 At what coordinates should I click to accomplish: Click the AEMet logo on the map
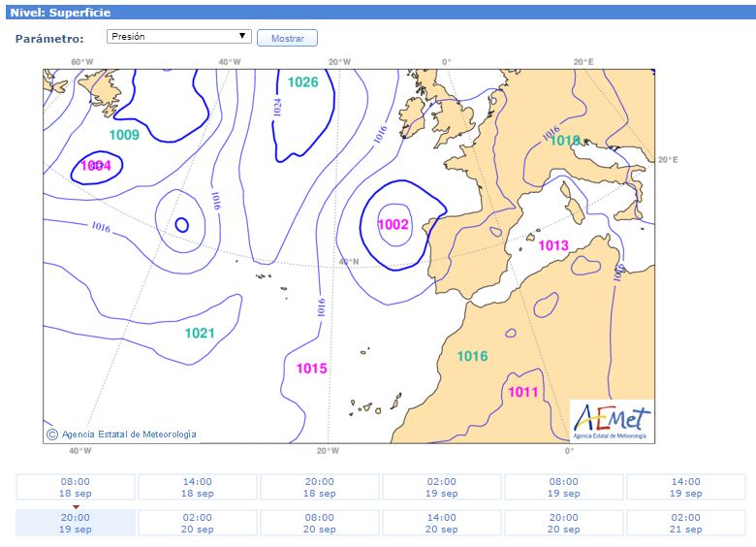click(x=612, y=421)
